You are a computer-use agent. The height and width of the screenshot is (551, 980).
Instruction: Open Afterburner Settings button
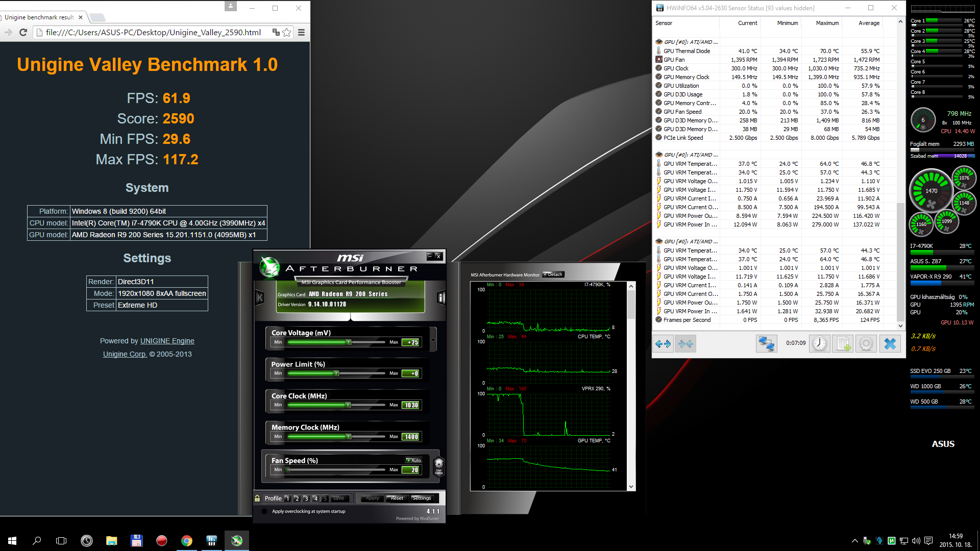[x=422, y=498]
